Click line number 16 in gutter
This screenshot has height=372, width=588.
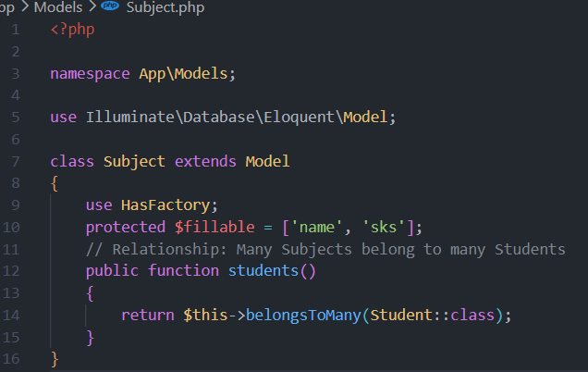point(11,359)
